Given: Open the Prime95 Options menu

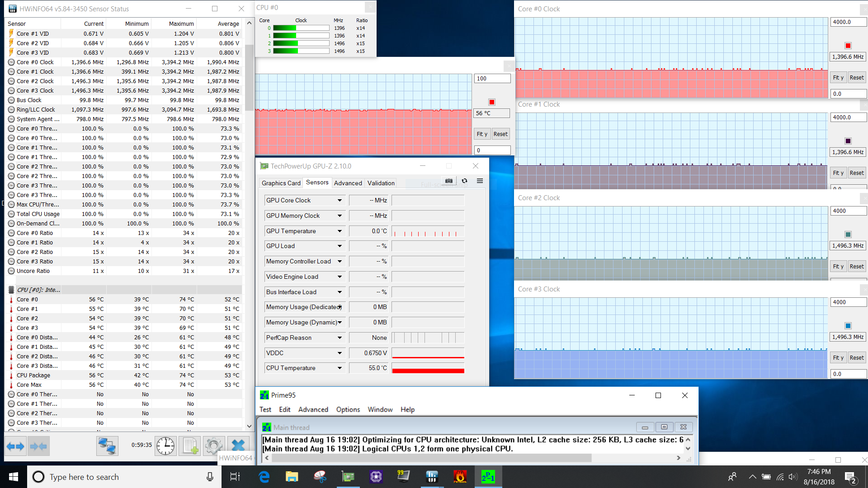Looking at the screenshot, I should [348, 409].
